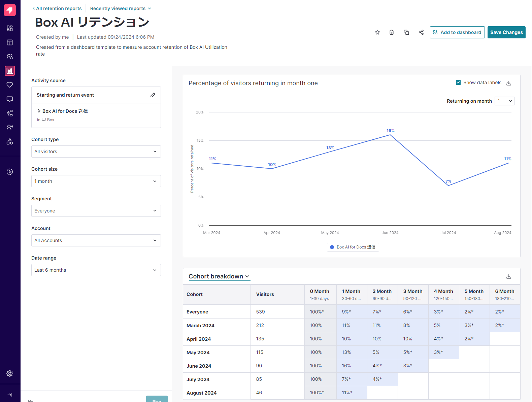This screenshot has height=402, width=532.
Task: Toggle Box AI for Docs legend item
Action: coord(353,247)
